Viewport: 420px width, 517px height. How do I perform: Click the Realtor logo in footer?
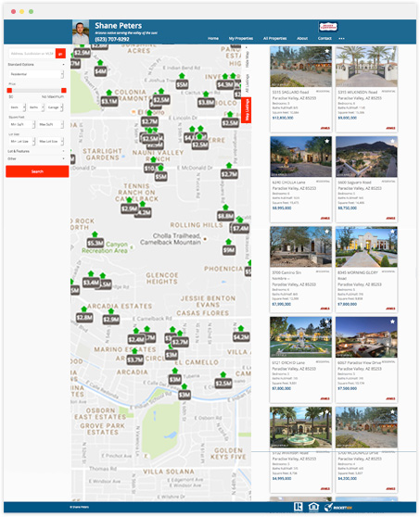click(x=299, y=507)
